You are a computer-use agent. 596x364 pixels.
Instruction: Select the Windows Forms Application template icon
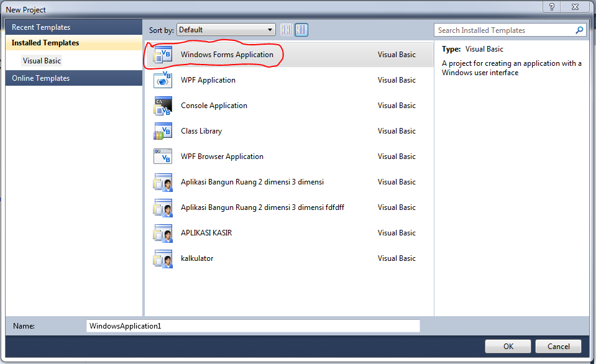[163, 55]
